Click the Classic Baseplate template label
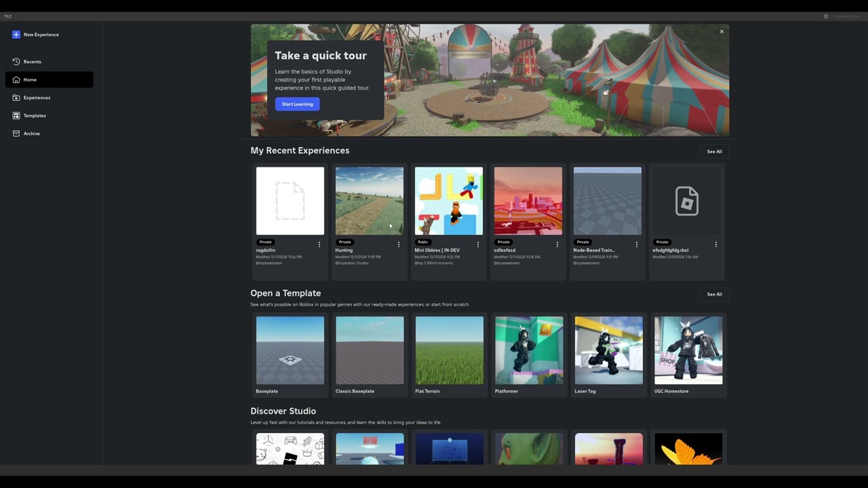 355,391
